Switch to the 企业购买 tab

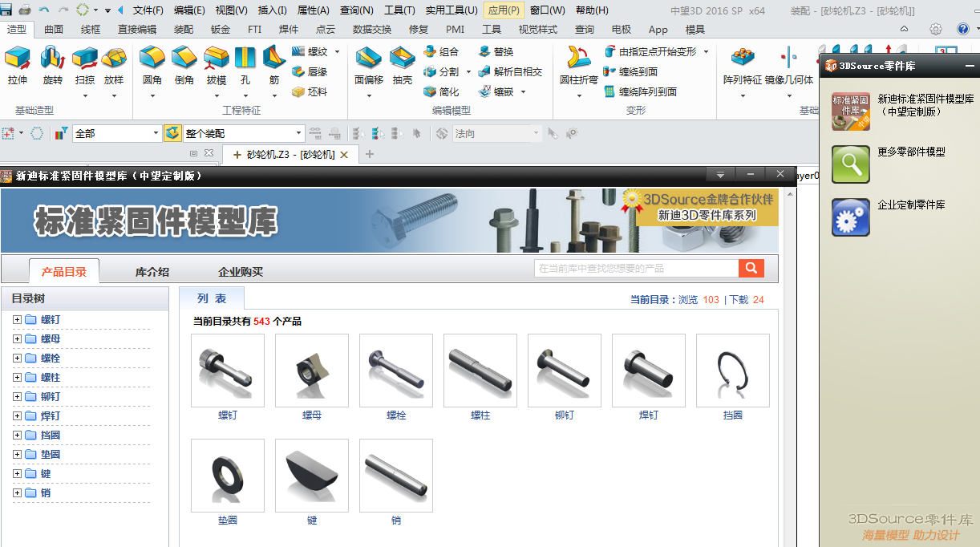(x=241, y=271)
